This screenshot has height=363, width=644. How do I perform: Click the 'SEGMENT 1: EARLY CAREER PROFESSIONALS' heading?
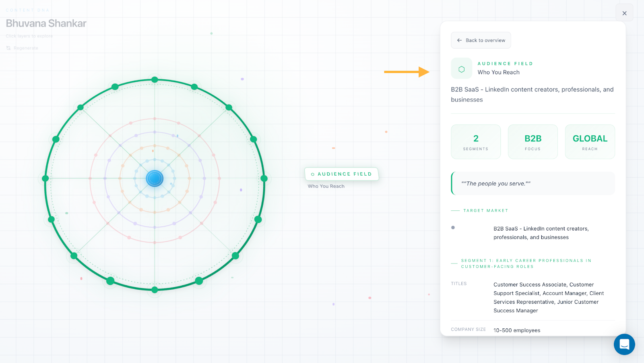(526, 263)
